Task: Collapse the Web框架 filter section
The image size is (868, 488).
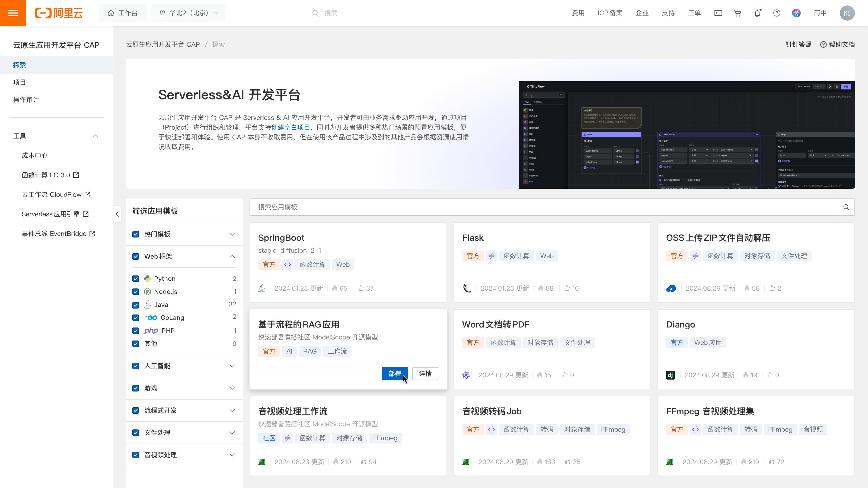Action: pos(232,256)
